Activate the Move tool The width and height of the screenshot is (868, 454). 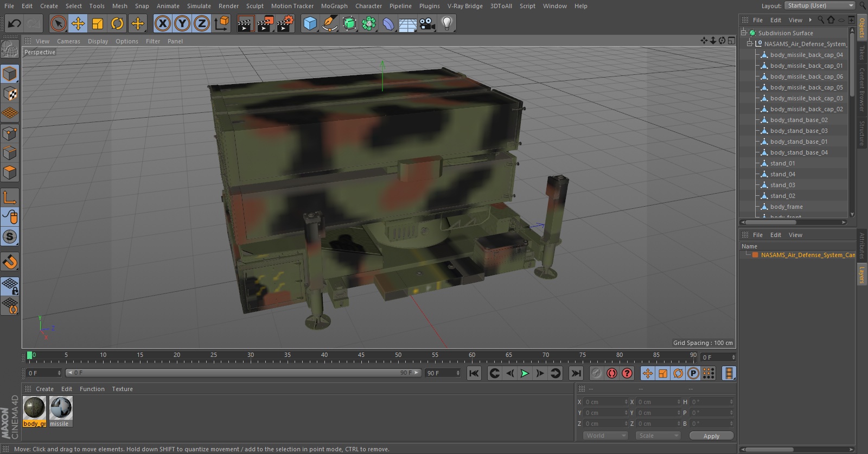(78, 23)
